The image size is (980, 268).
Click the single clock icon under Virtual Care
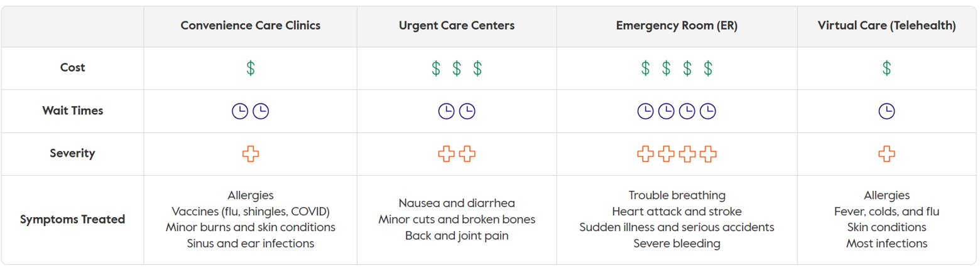coord(886,111)
